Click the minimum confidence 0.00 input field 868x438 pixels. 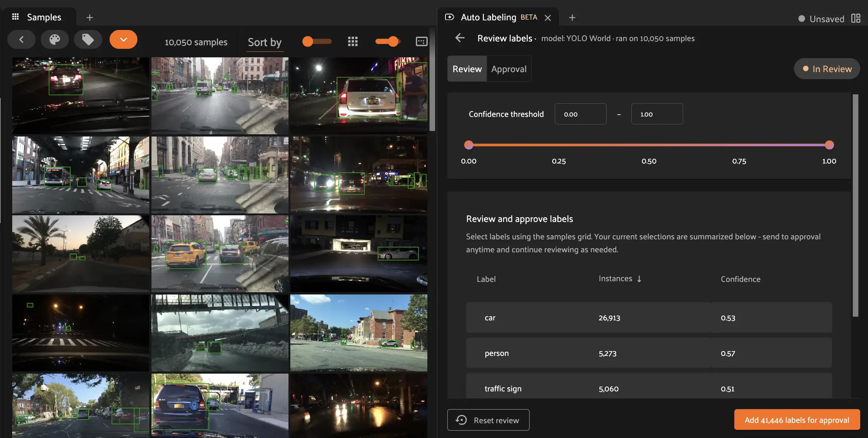coord(580,114)
